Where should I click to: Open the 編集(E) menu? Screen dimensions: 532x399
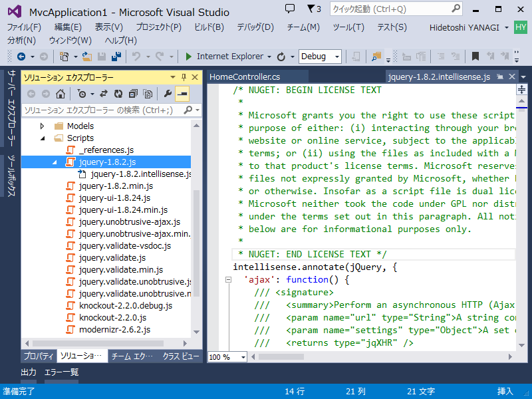[68, 27]
